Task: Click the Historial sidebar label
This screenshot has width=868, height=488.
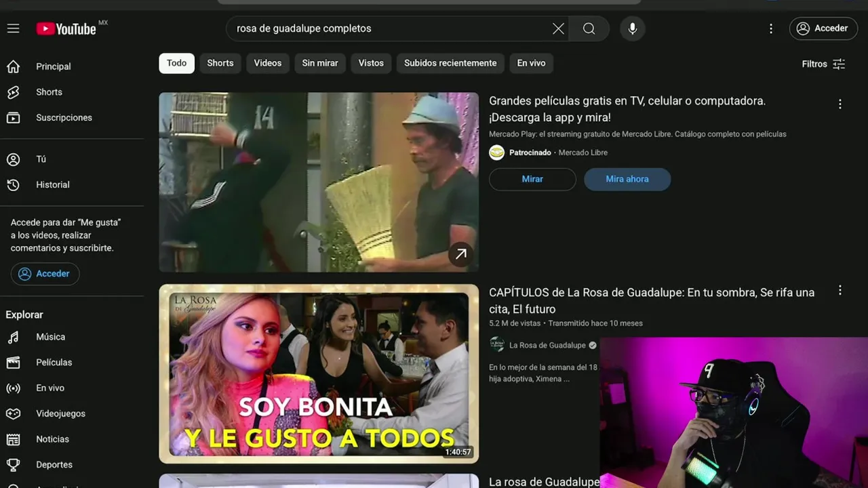Action: coord(53,185)
